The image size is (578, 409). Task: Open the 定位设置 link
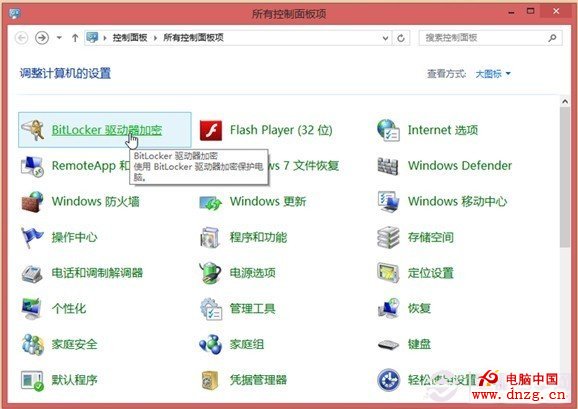click(x=431, y=273)
